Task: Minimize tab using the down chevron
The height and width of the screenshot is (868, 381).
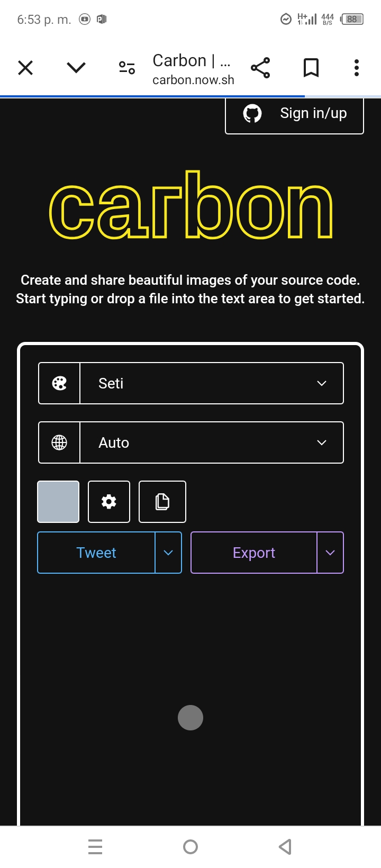Action: [x=76, y=68]
